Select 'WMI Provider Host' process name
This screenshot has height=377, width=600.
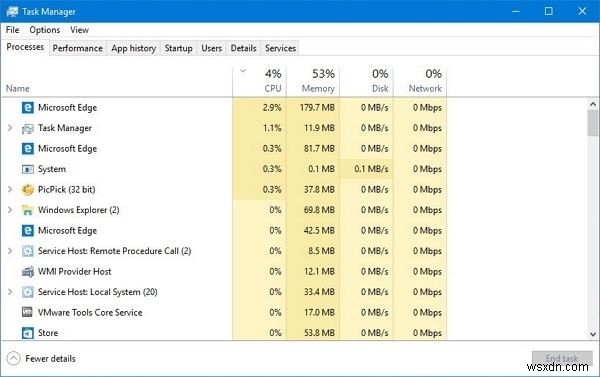[x=75, y=271]
